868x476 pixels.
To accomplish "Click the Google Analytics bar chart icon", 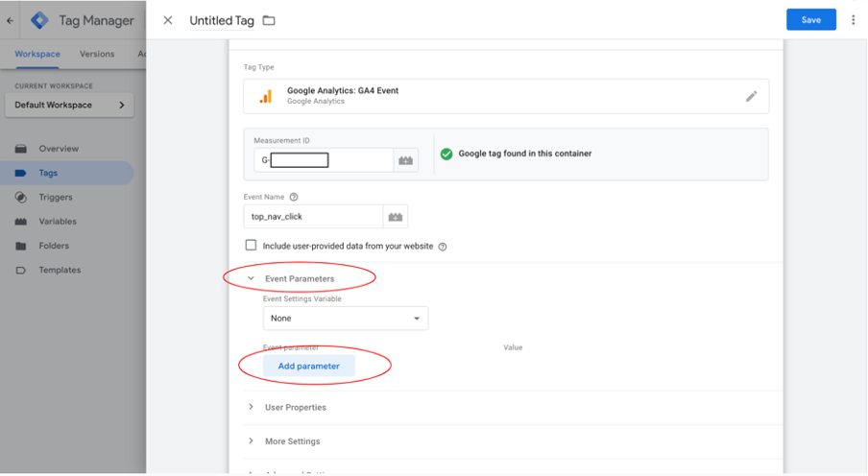I will coord(266,96).
